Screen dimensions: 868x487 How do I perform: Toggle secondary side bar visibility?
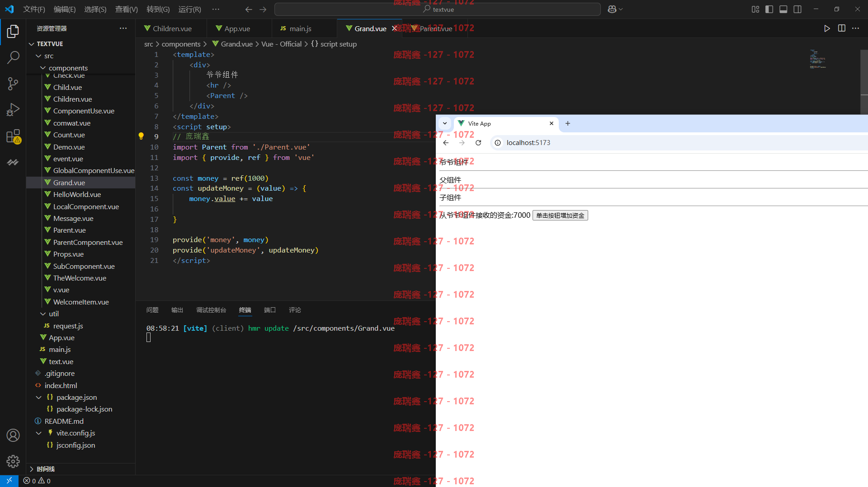pyautogui.click(x=797, y=9)
